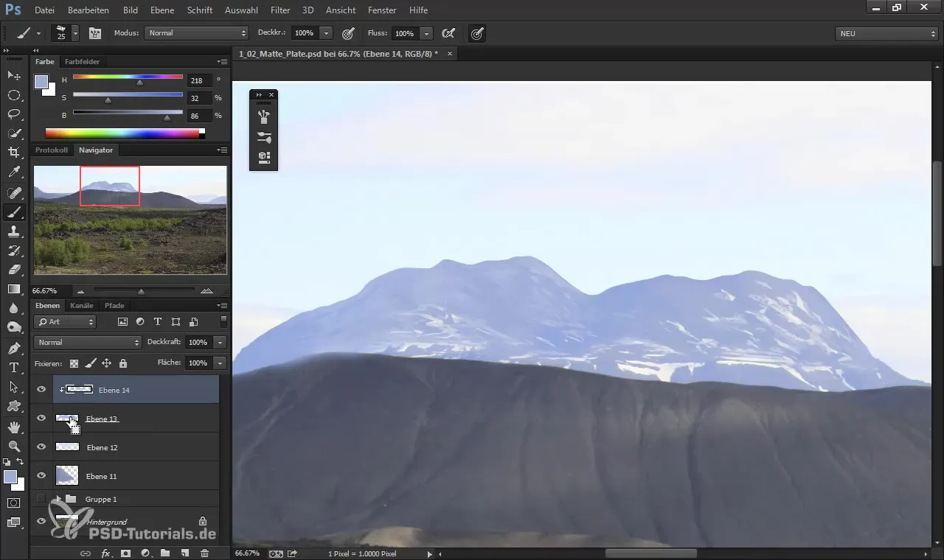Toggle lock image pixels
The width and height of the screenshot is (944, 560).
[90, 363]
